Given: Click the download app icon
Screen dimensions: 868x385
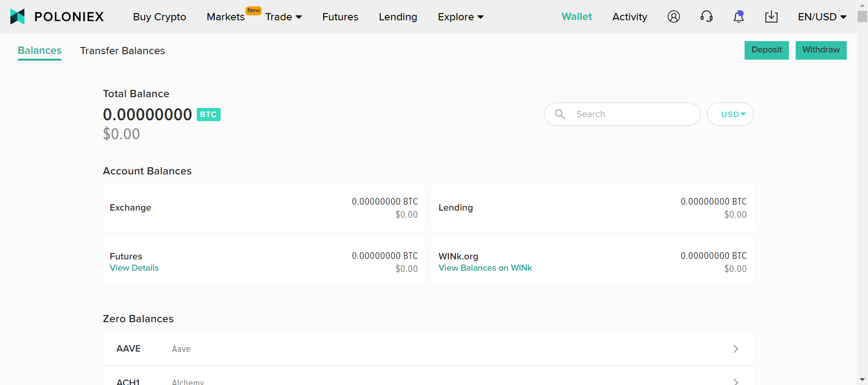Looking at the screenshot, I should point(771,17).
